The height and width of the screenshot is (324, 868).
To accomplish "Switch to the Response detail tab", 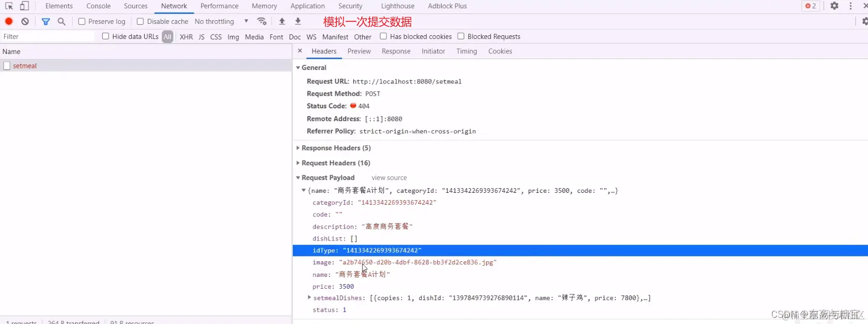I will 396,51.
